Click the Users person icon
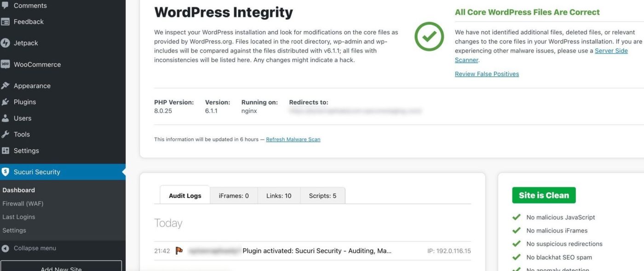Screen dimensions: 644x271 coord(6,118)
